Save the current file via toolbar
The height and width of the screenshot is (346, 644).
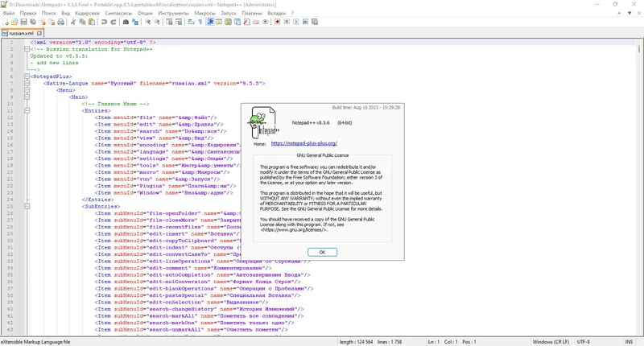[x=23, y=22]
